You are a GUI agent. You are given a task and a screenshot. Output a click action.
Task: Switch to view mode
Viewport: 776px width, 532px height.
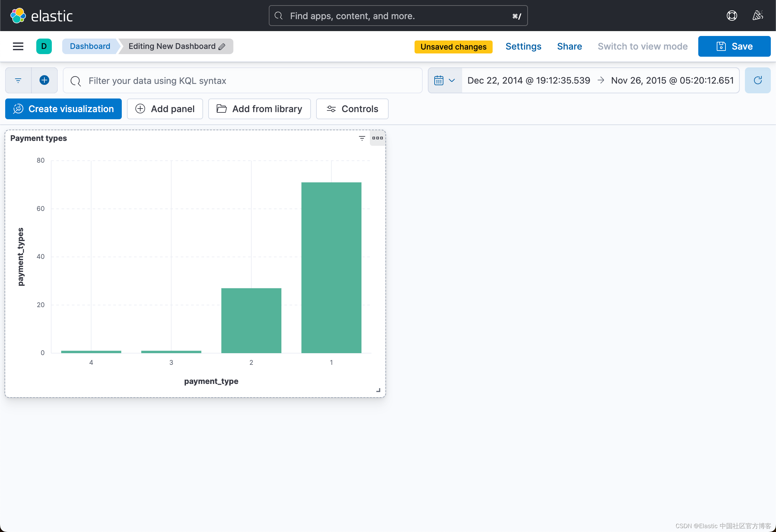point(642,46)
